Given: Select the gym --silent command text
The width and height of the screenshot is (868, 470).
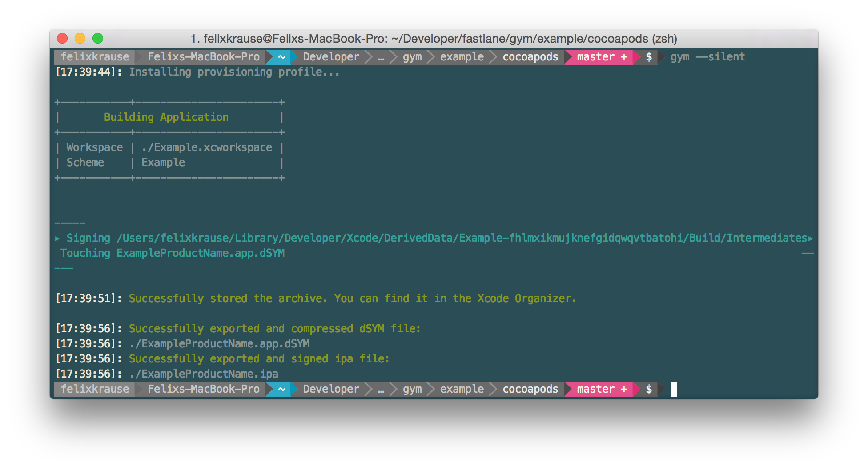Looking at the screenshot, I should click(x=707, y=57).
